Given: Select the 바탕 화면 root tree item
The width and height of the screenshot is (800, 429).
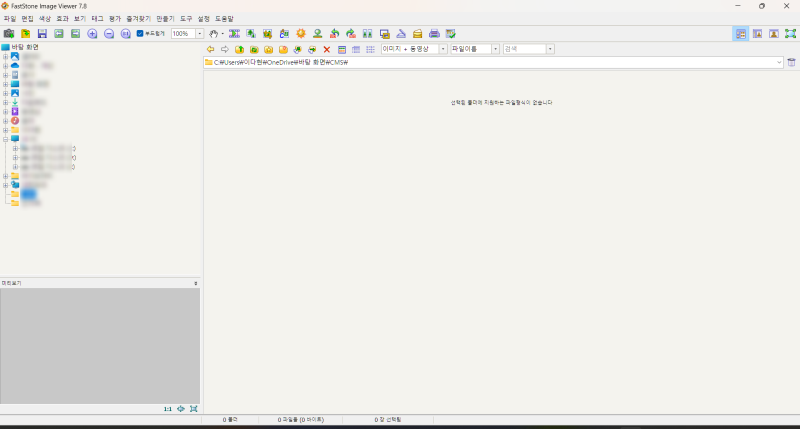Looking at the screenshot, I should click(25, 47).
